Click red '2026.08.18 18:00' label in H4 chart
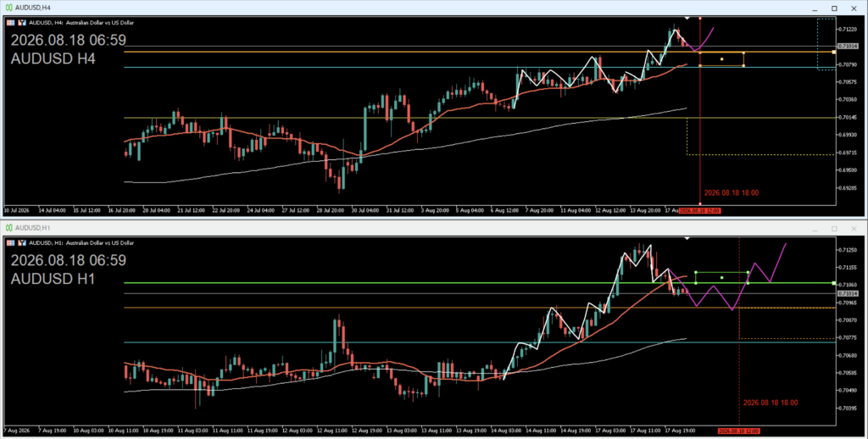868x439 pixels. pyautogui.click(x=732, y=193)
